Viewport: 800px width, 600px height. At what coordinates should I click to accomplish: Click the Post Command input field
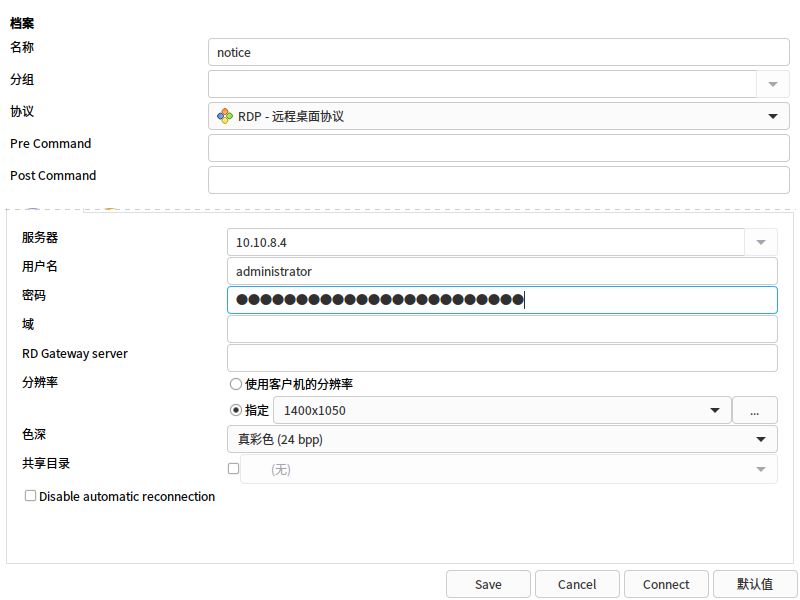498,180
